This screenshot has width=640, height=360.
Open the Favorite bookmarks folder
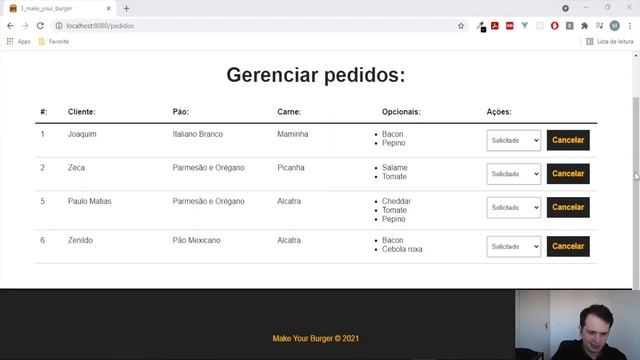tap(53, 41)
